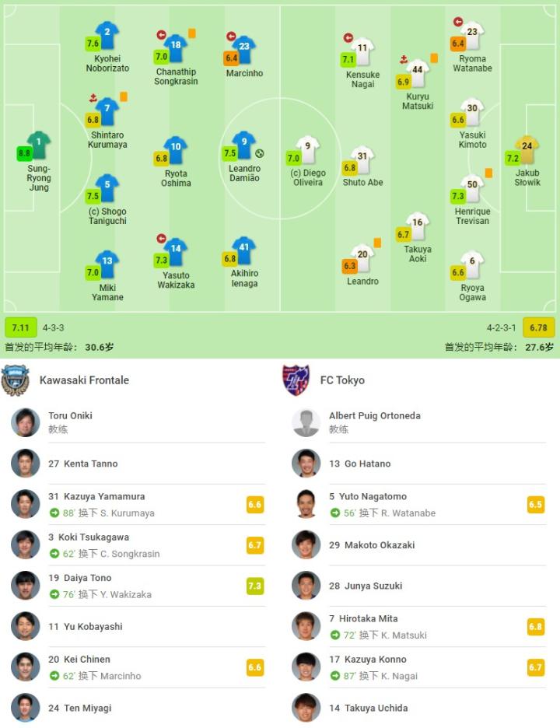Click Jakub Slowik's yellow number 24 jersey
This screenshot has height=728, width=560.
(x=527, y=148)
